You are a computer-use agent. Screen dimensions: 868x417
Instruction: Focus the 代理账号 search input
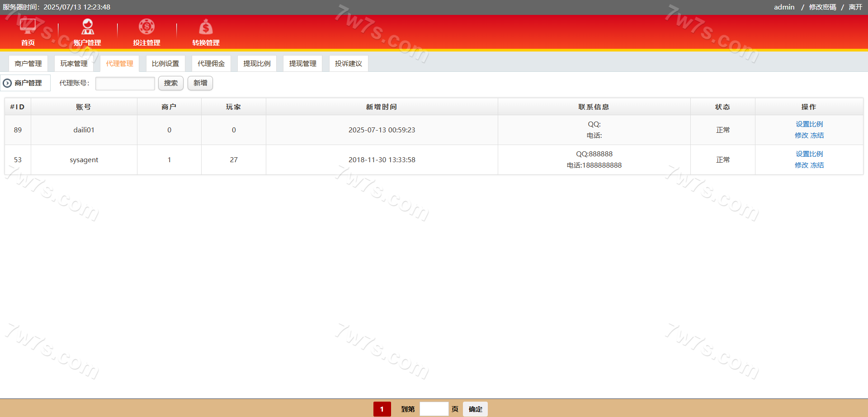click(125, 84)
